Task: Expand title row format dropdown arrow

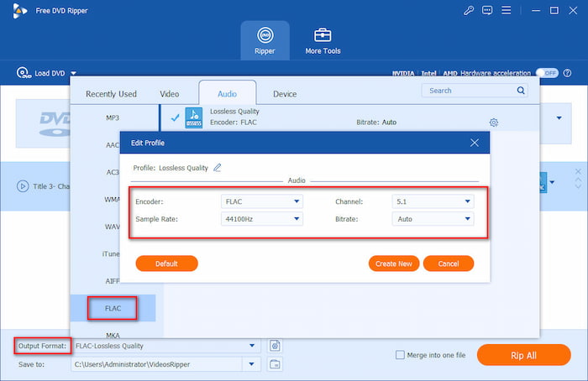Action: point(552,182)
